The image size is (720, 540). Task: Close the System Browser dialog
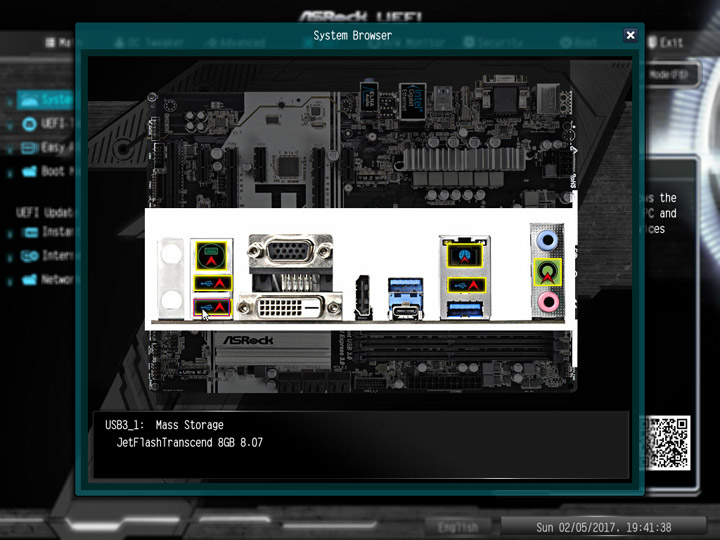tap(630, 35)
